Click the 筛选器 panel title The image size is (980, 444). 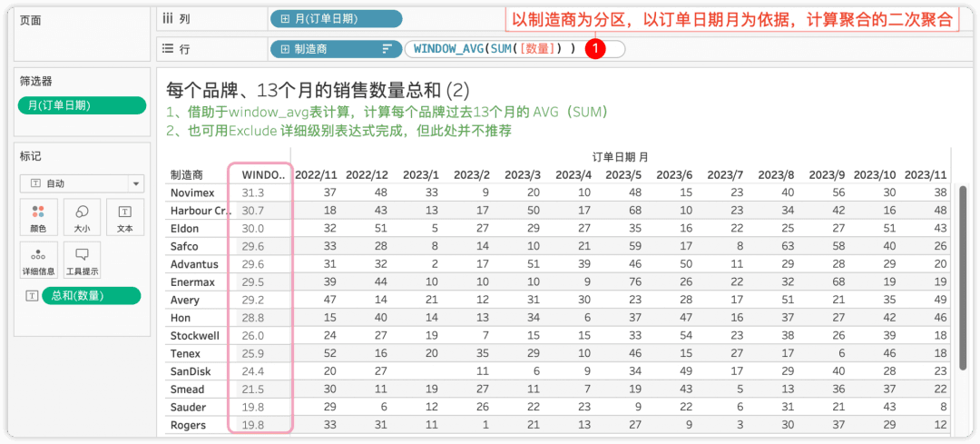pos(35,81)
